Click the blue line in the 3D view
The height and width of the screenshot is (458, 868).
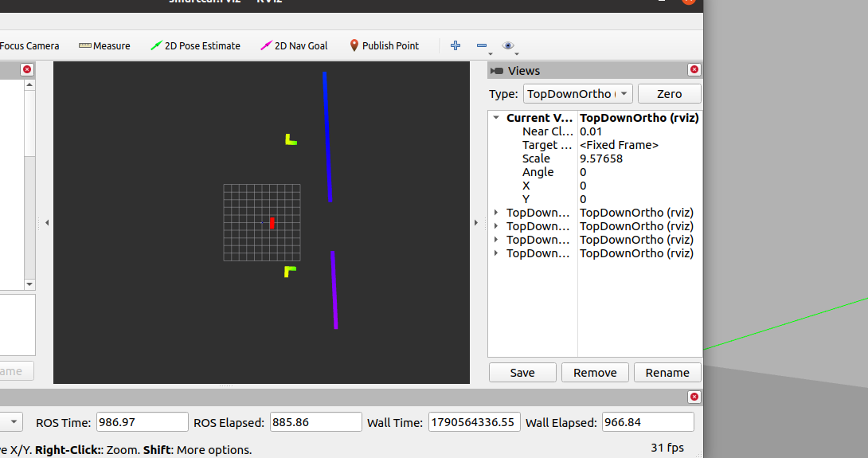click(327, 137)
